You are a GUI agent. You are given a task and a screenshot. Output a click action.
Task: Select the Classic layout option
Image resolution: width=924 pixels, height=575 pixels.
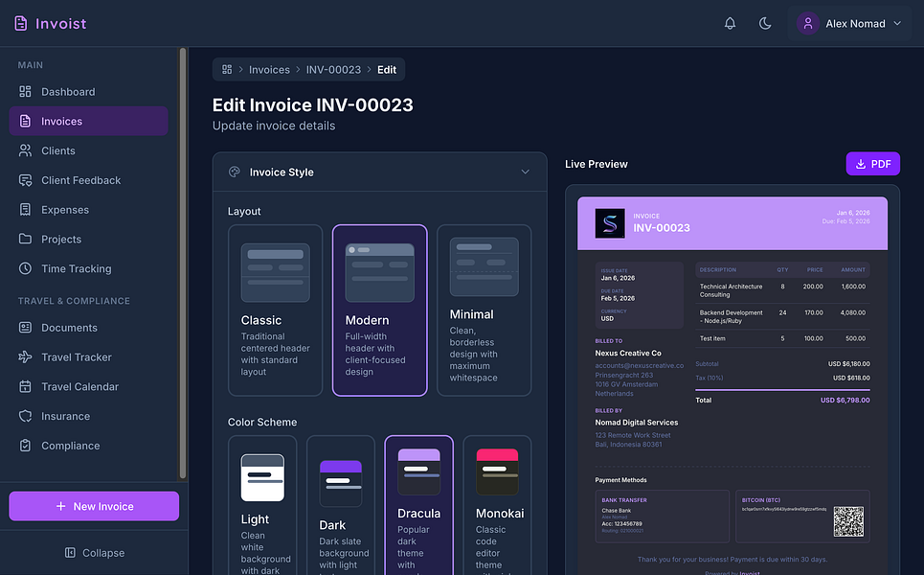pyautogui.click(x=275, y=310)
